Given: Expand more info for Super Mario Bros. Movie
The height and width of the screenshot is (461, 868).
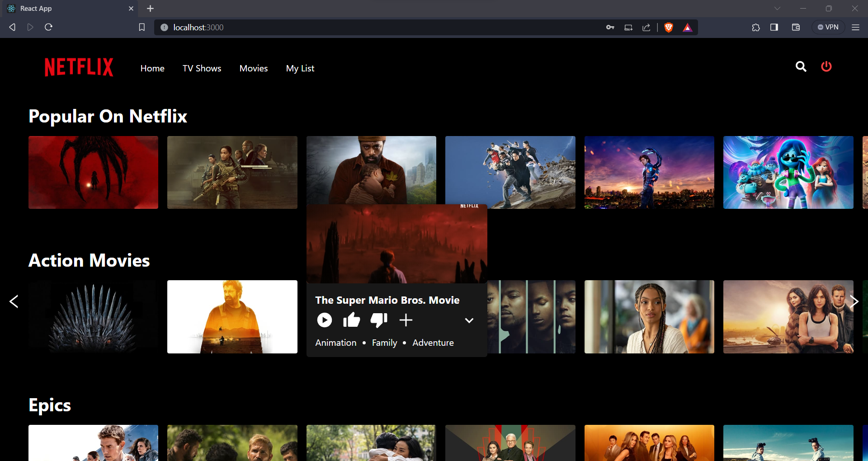Looking at the screenshot, I should (469, 320).
